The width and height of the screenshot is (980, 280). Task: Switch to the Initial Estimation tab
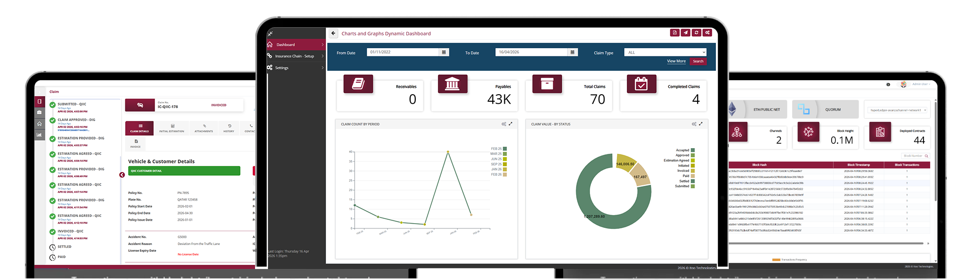(172, 128)
